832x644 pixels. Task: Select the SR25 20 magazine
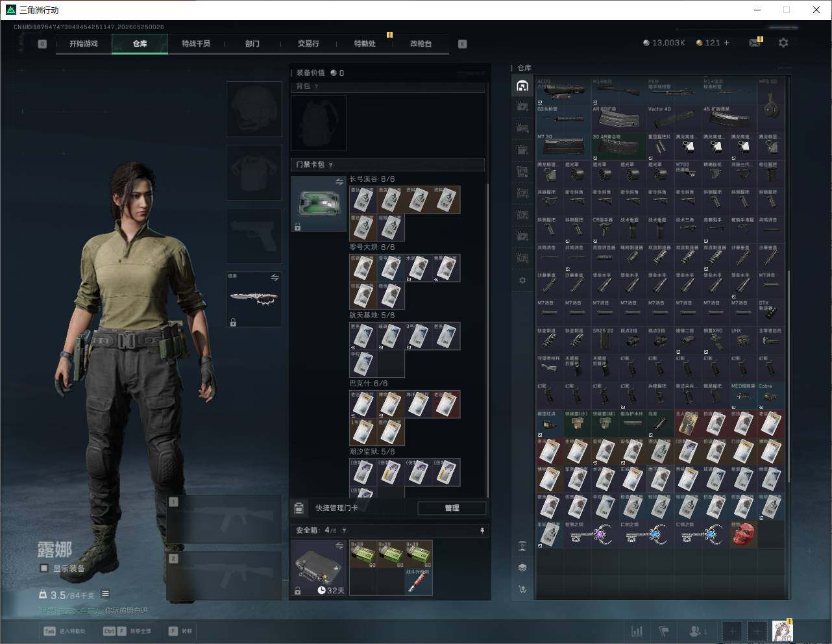pyautogui.click(x=605, y=340)
